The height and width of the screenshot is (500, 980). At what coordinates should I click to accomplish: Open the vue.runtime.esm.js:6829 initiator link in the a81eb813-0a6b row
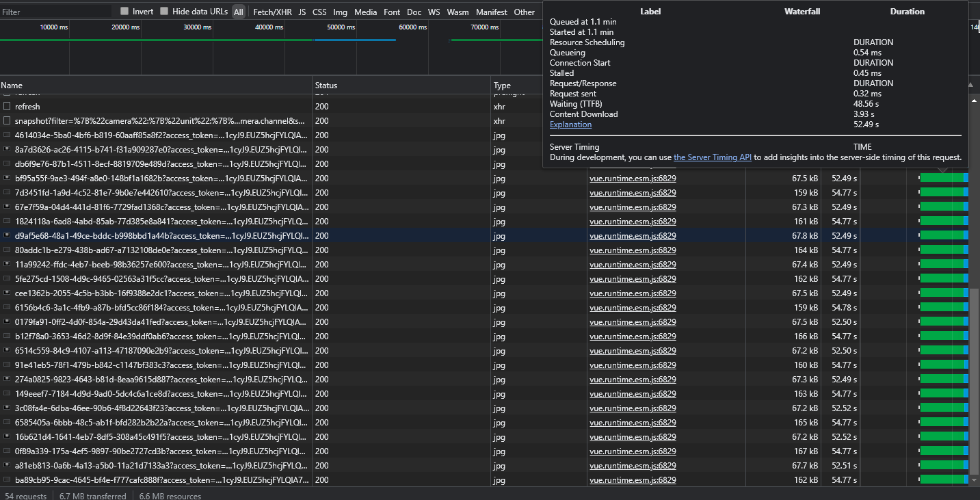[633, 466]
